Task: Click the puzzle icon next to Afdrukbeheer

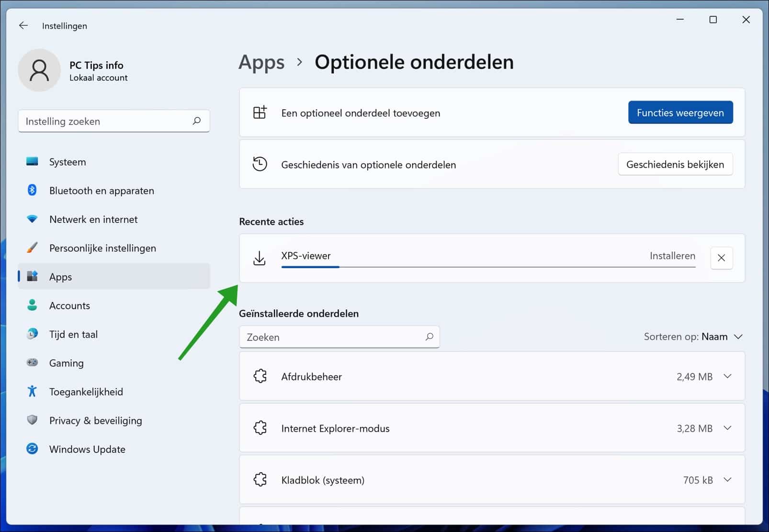Action: pyautogui.click(x=260, y=376)
